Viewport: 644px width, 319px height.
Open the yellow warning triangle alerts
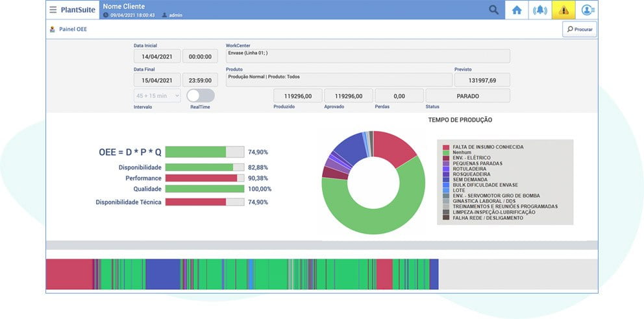pyautogui.click(x=563, y=10)
